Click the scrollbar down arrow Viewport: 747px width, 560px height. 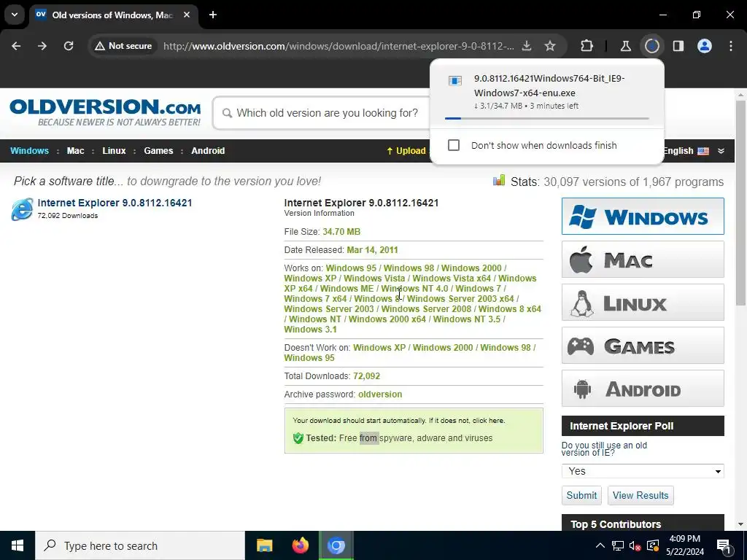[740, 524]
